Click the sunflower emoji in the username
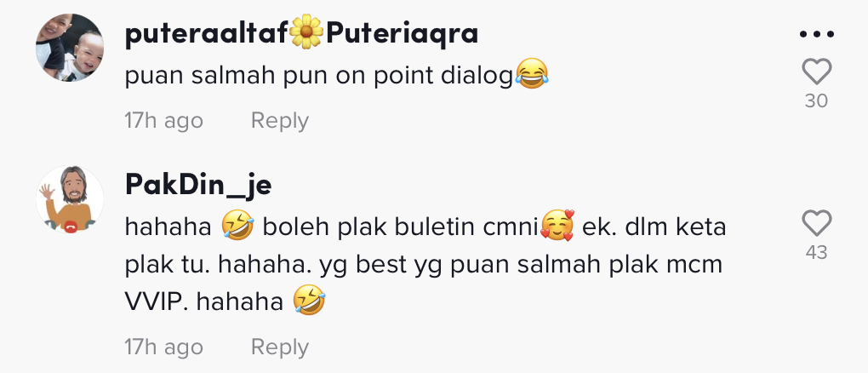This screenshot has height=373, width=868. [x=306, y=32]
